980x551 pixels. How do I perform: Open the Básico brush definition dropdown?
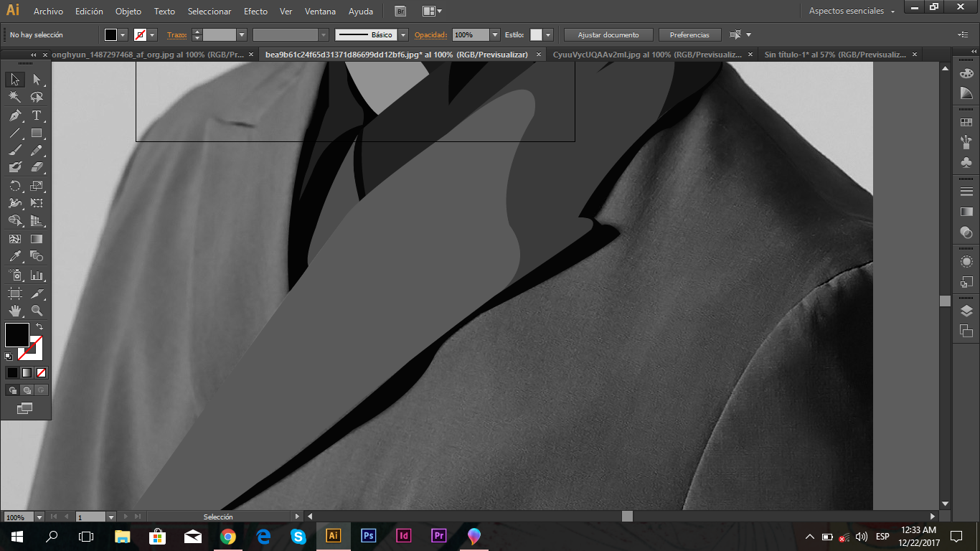tap(403, 34)
